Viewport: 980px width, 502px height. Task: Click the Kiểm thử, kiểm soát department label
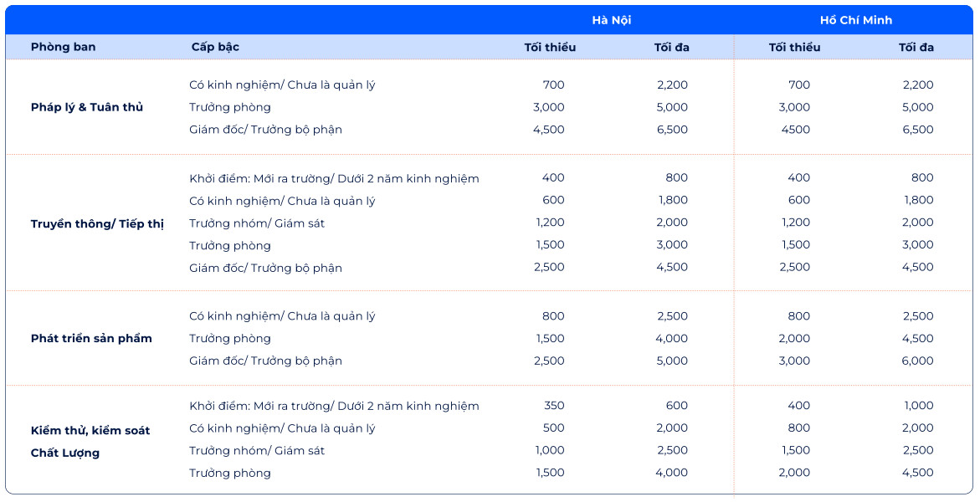tap(90, 431)
